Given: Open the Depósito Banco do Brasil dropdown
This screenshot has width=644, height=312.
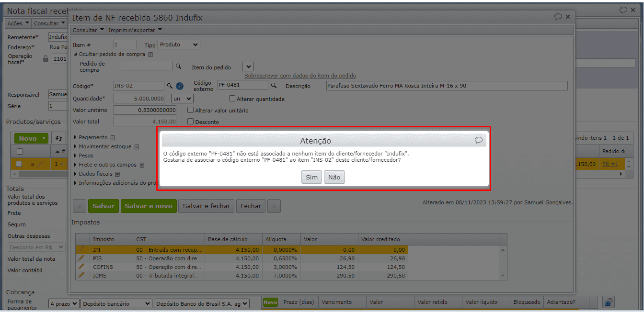Looking at the screenshot, I should [202, 303].
